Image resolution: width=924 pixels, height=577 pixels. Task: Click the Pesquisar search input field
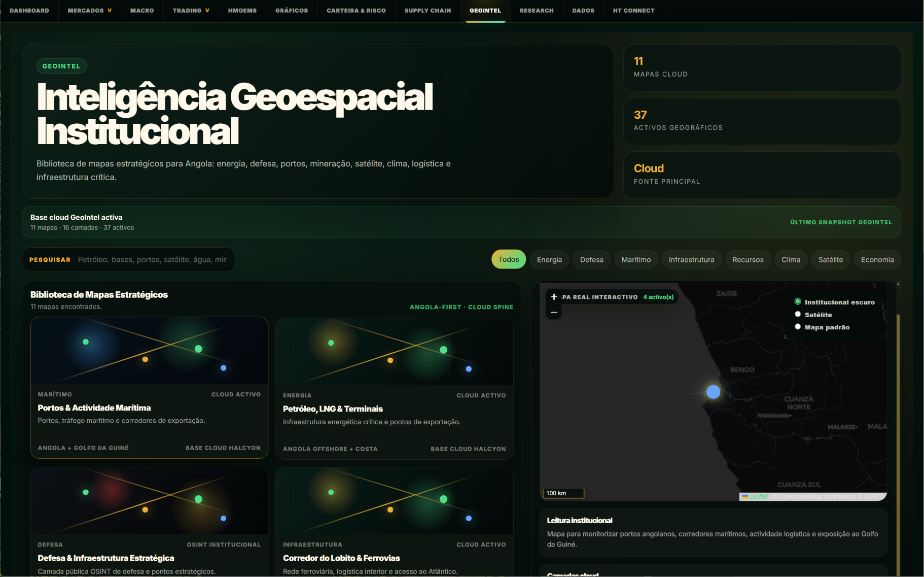pyautogui.click(x=152, y=259)
